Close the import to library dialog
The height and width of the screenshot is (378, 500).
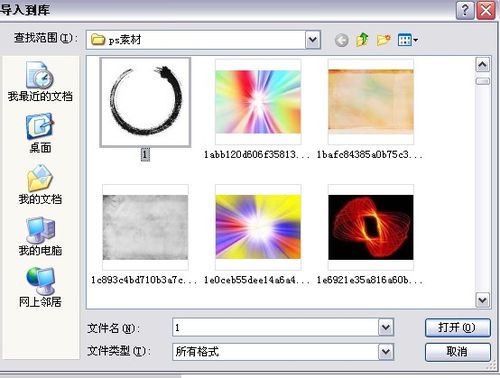tap(486, 11)
